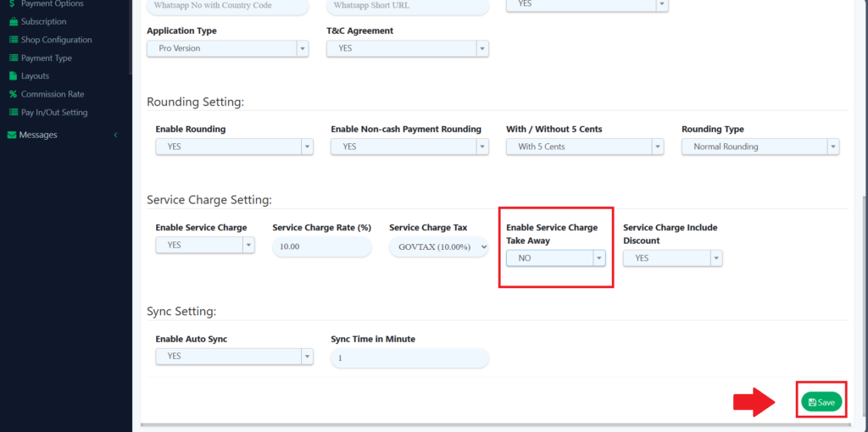Open the Rounding Type dropdown

click(759, 147)
